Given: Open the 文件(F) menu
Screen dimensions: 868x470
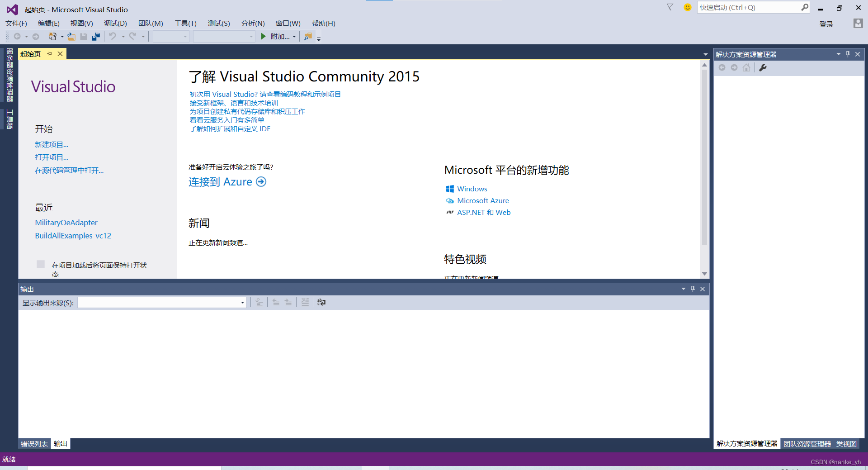Looking at the screenshot, I should (x=16, y=24).
